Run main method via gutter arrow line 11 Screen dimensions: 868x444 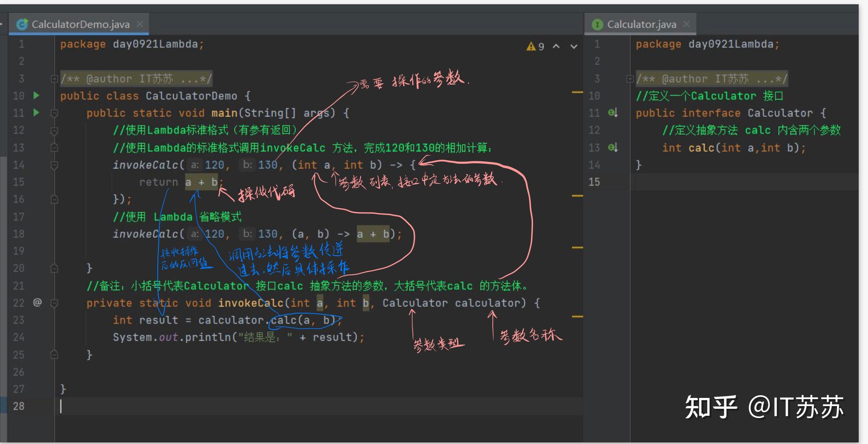[x=36, y=113]
